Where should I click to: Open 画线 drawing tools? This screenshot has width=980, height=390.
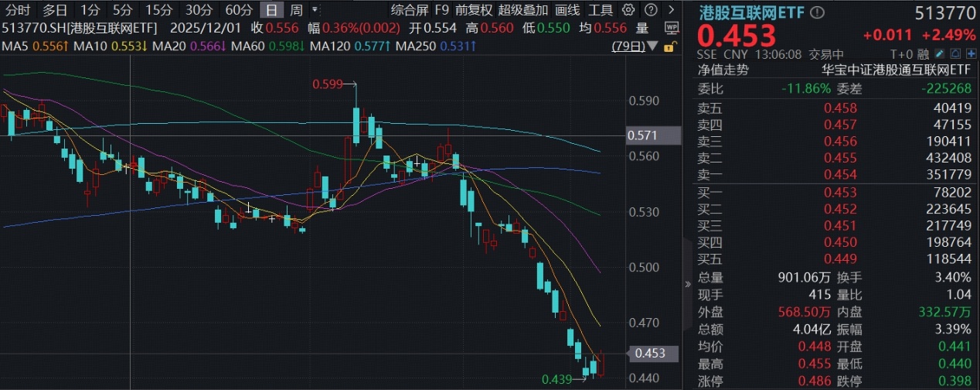(567, 10)
